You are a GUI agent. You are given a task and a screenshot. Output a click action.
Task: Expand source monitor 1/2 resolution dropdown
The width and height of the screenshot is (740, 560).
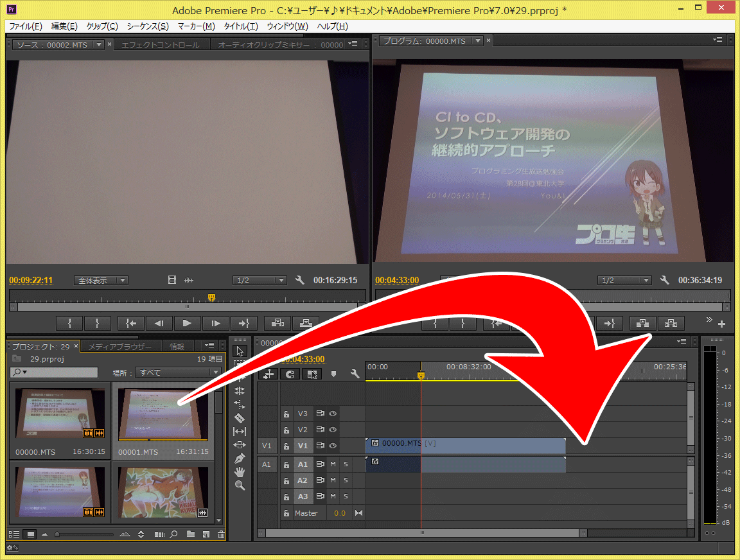[260, 281]
